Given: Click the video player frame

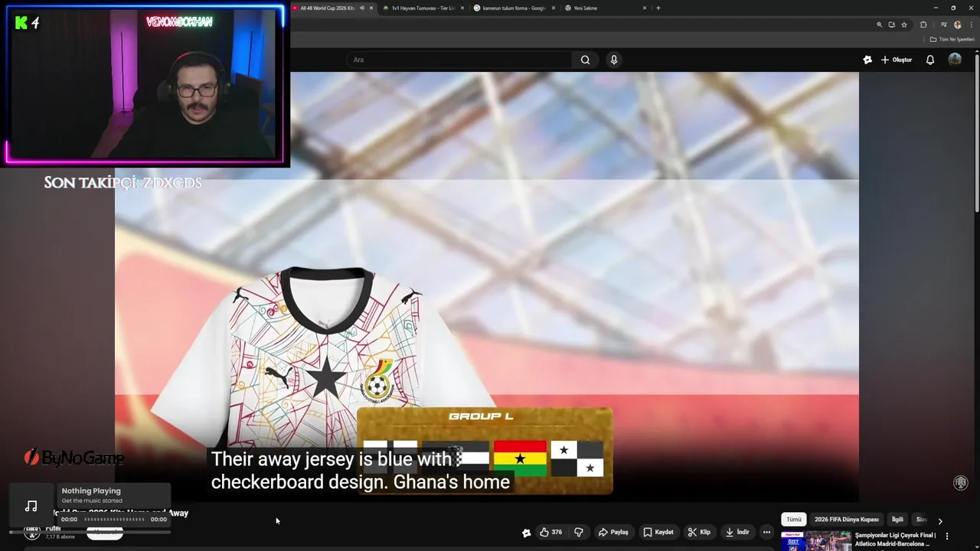Looking at the screenshot, I should (487, 287).
